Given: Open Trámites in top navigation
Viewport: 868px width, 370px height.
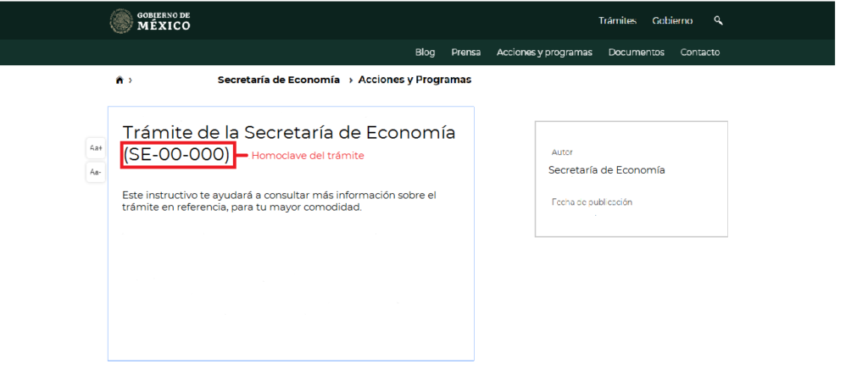Looking at the screenshot, I should (x=617, y=20).
